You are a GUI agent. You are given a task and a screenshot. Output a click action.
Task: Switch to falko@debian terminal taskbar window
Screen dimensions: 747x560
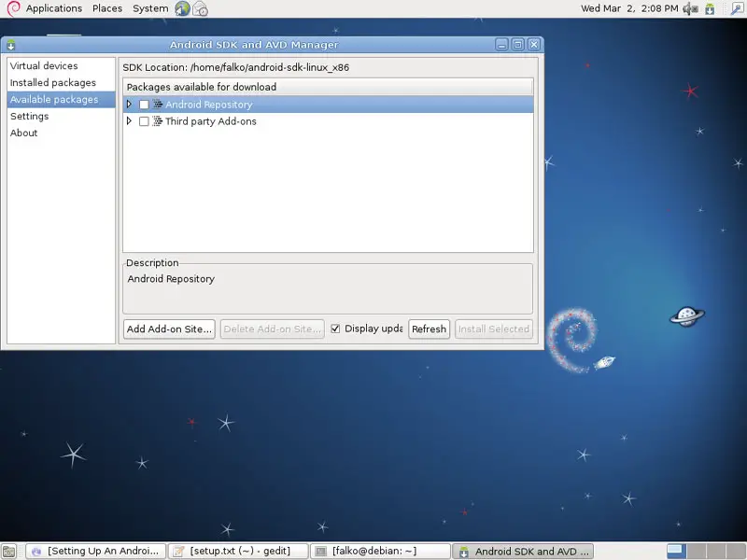[380, 552]
